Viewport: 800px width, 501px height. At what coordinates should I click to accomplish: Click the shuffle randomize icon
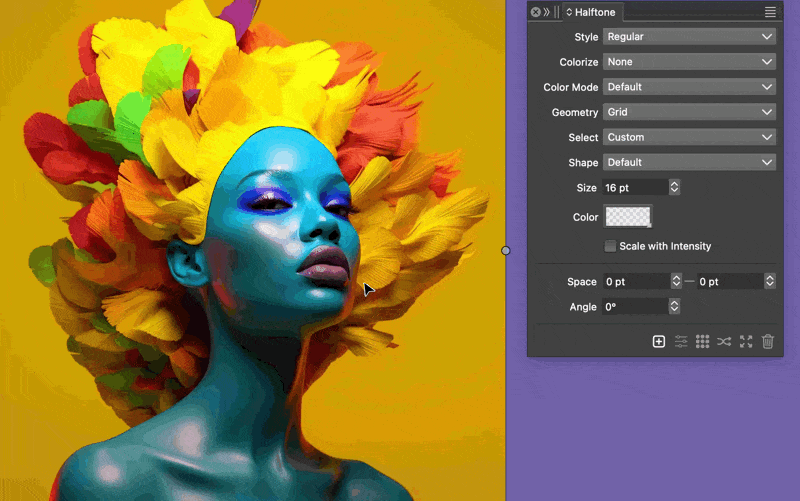pyautogui.click(x=724, y=342)
